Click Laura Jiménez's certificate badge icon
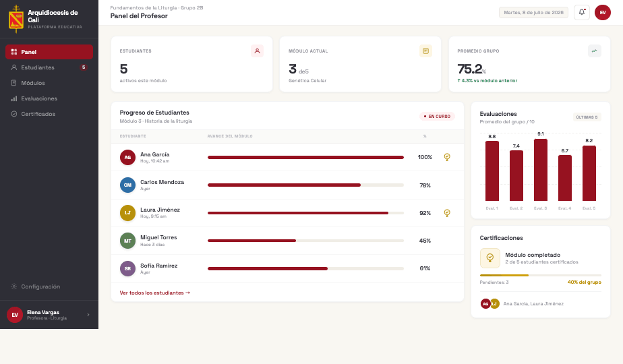 (447, 213)
